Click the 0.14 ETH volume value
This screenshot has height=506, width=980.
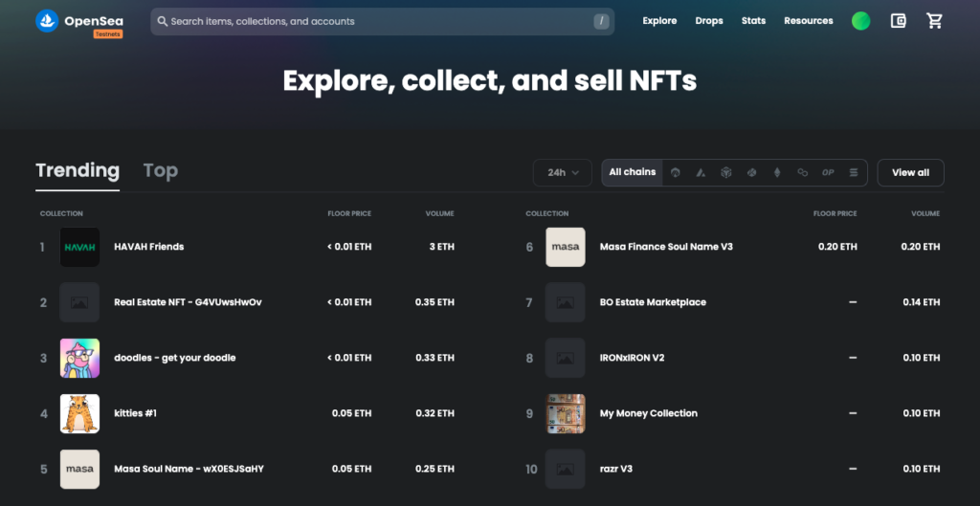click(x=922, y=302)
